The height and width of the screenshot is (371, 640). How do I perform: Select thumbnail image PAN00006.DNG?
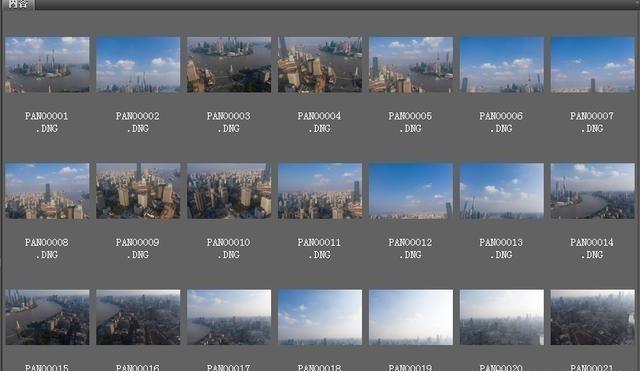click(502, 64)
